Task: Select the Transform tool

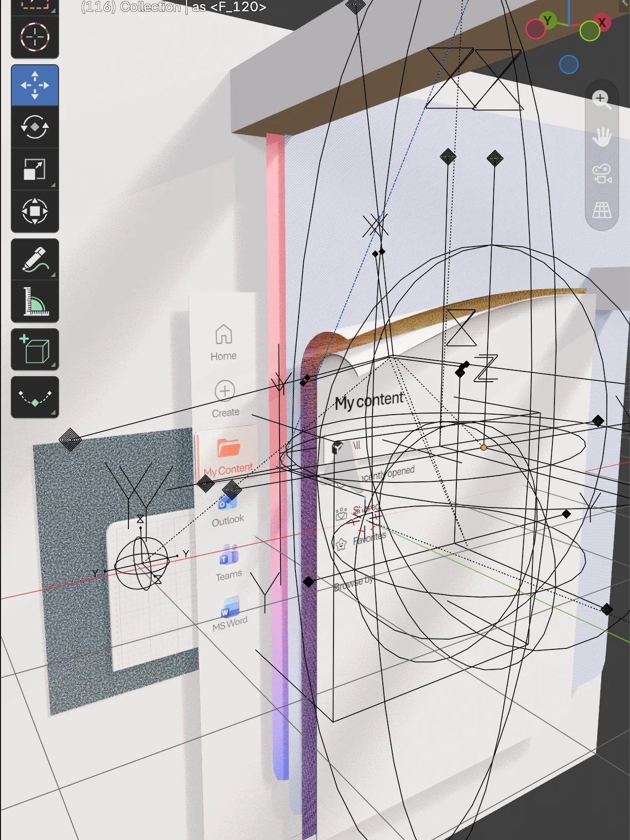Action: point(35,211)
